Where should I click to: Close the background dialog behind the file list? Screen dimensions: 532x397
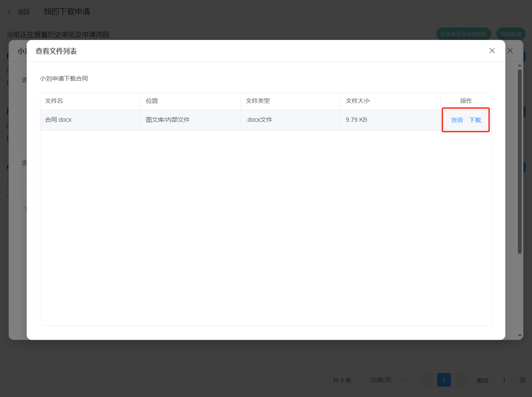click(510, 51)
